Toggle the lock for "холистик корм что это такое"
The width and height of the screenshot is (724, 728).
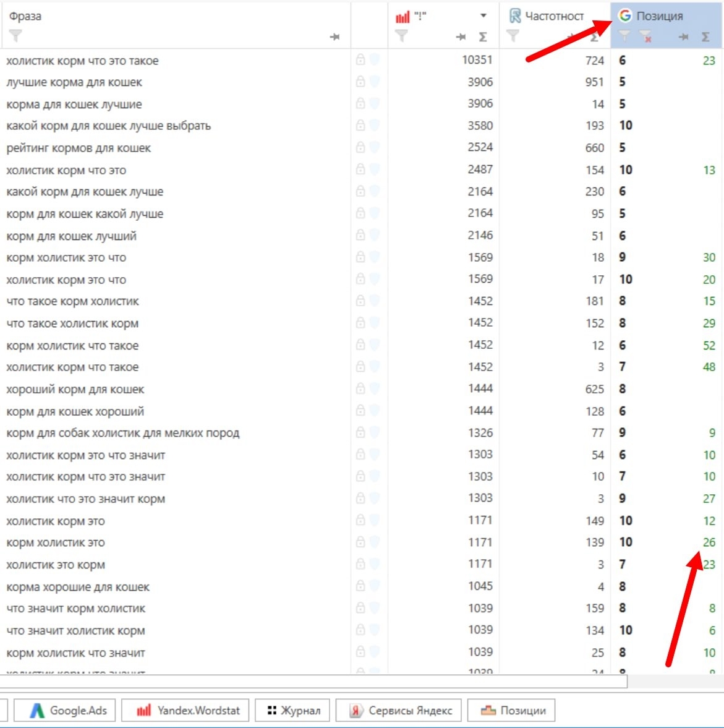coord(360,59)
